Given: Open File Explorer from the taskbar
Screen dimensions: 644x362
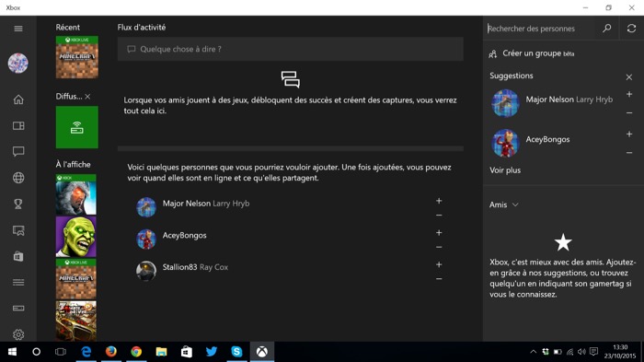Looking at the screenshot, I should click(x=161, y=352).
